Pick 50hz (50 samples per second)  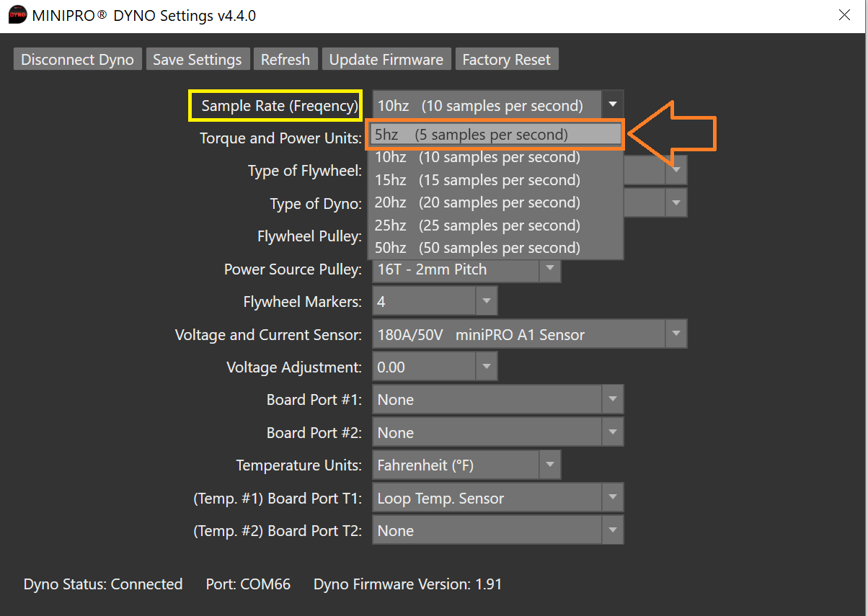[495, 248]
